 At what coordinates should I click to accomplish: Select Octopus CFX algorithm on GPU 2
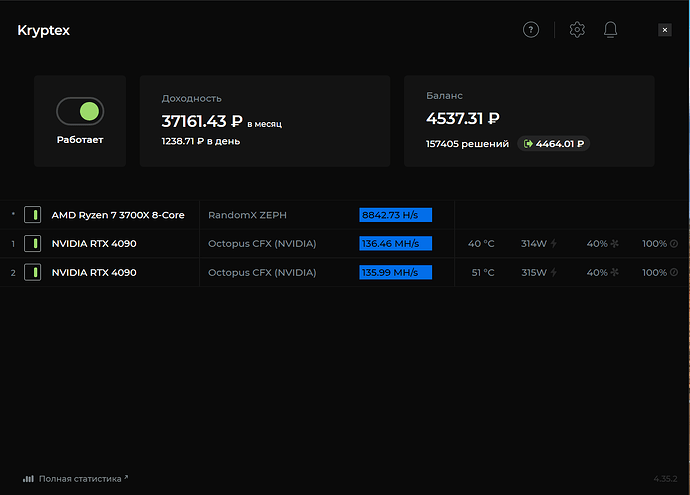pyautogui.click(x=262, y=273)
